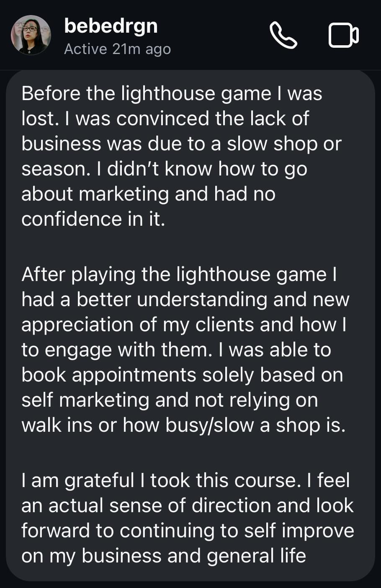This screenshot has height=588, width=381.
Task: Click the words "about marketing and had no"
Action: pyautogui.click(x=148, y=194)
